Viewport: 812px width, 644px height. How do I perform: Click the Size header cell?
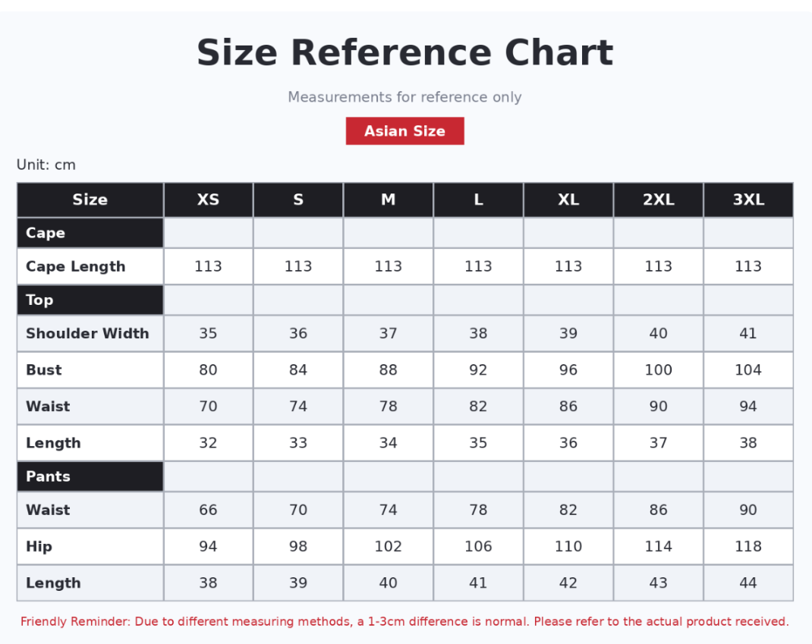pyautogui.click(x=90, y=199)
